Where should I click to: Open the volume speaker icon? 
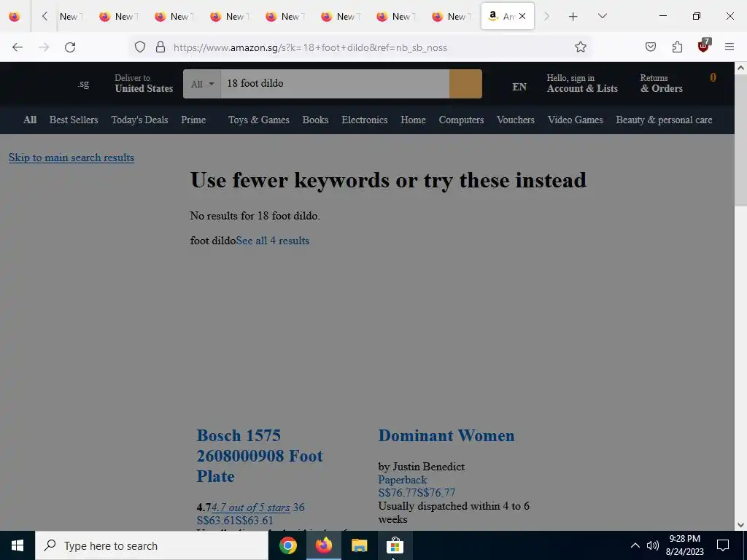(653, 545)
